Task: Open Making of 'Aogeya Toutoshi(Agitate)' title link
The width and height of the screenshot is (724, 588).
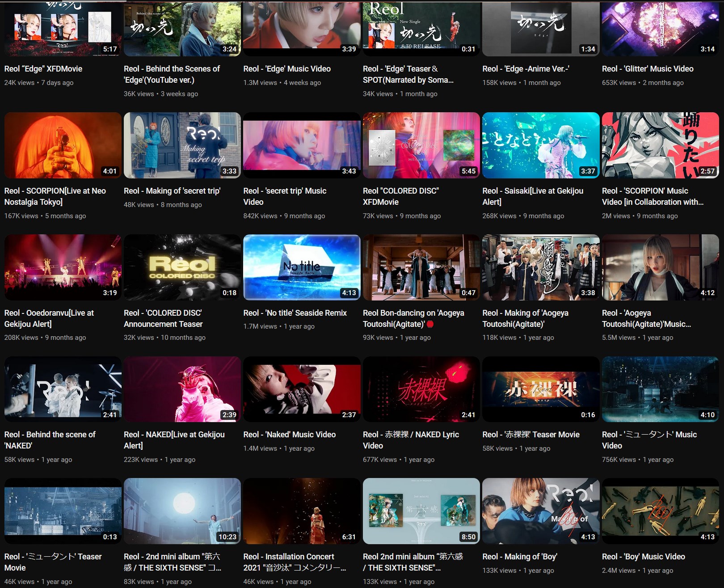Action: tap(526, 318)
